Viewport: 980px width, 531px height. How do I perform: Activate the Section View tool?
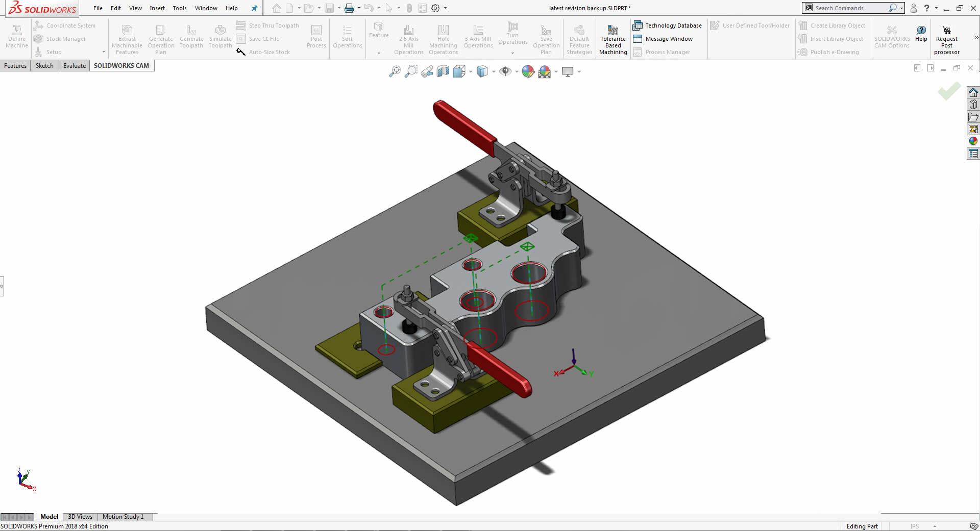pos(443,72)
